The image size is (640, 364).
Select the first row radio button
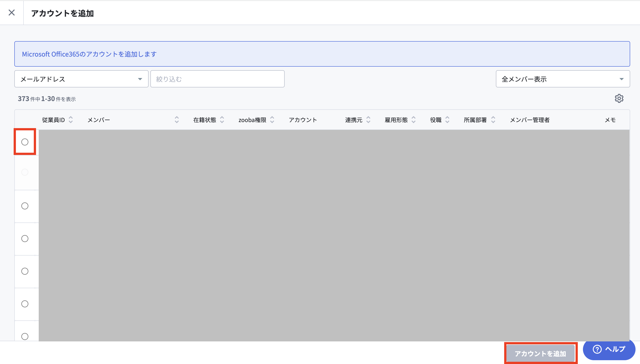click(x=25, y=142)
